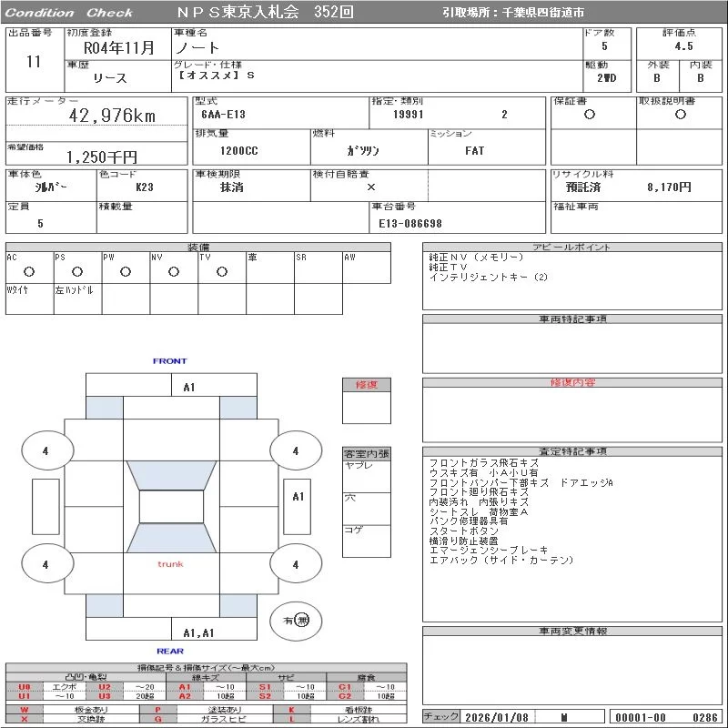The height and width of the screenshot is (728, 728).
Task: Click the code 00001-00 at the bottom
Action: 641,717
